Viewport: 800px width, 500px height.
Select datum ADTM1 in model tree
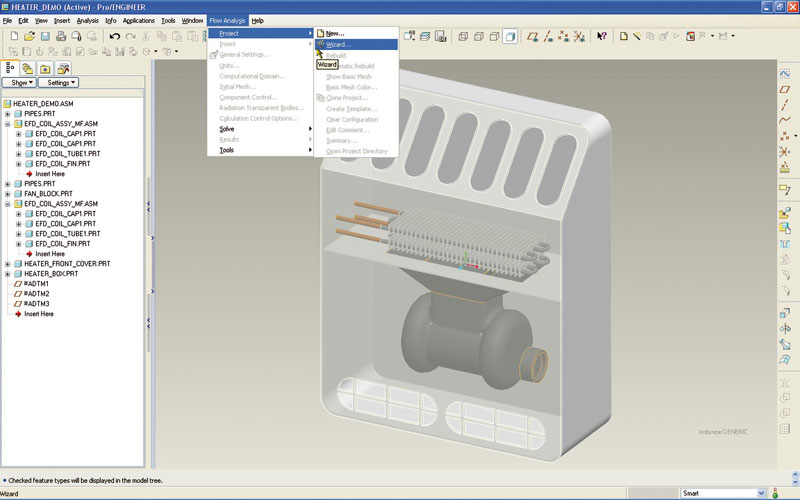[x=36, y=284]
